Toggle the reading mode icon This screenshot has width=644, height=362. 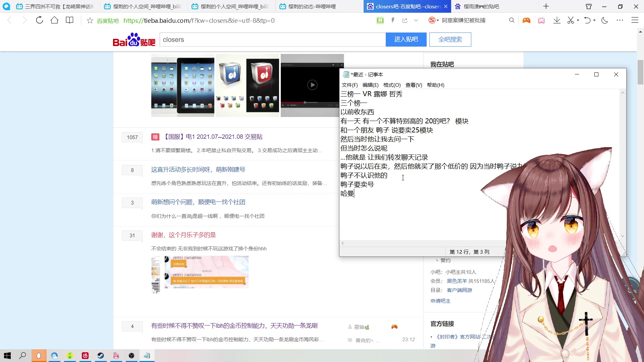coord(380,20)
